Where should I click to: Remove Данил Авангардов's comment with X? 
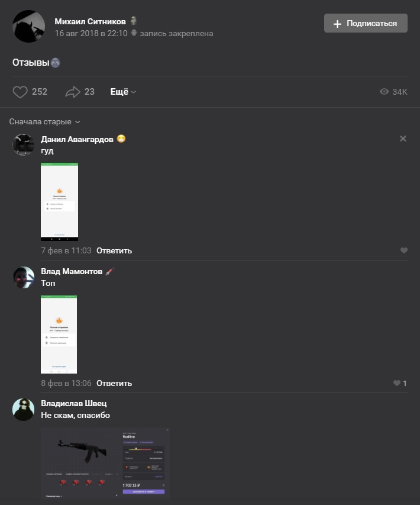coord(403,139)
